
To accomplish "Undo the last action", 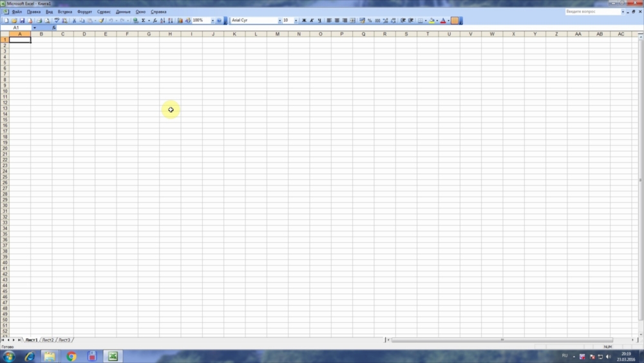I will coord(111,21).
